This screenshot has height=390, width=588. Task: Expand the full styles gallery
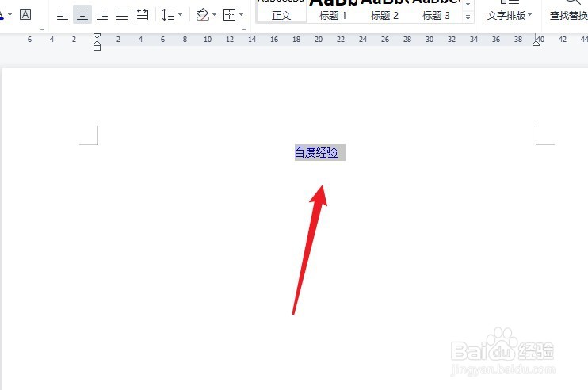click(x=468, y=17)
